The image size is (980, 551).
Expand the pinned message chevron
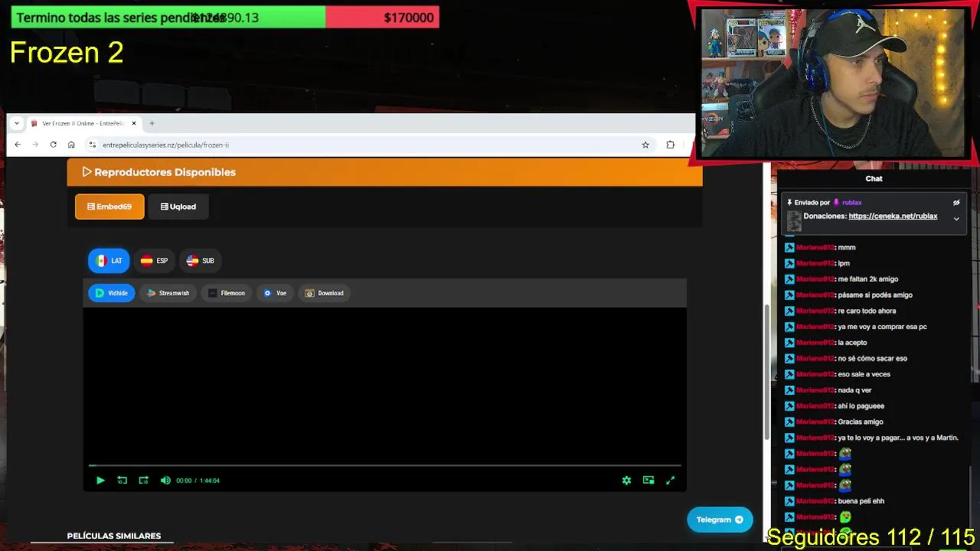coord(956,219)
